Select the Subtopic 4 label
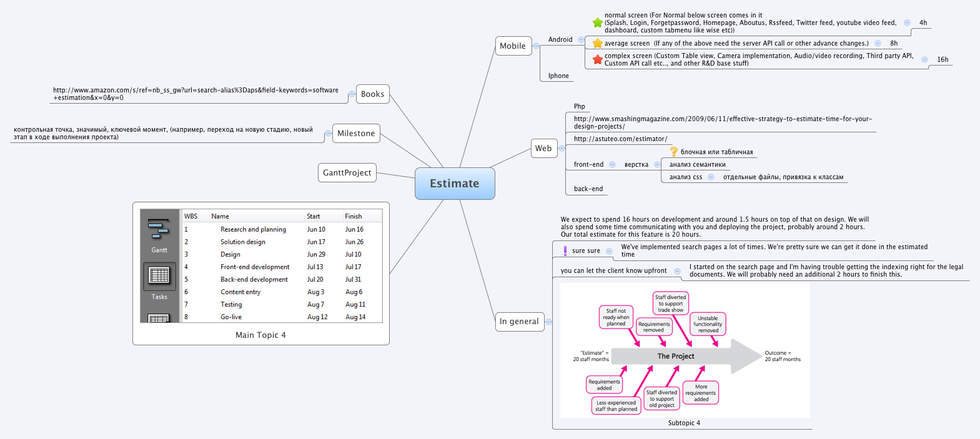Image resolution: width=980 pixels, height=439 pixels. point(684,423)
